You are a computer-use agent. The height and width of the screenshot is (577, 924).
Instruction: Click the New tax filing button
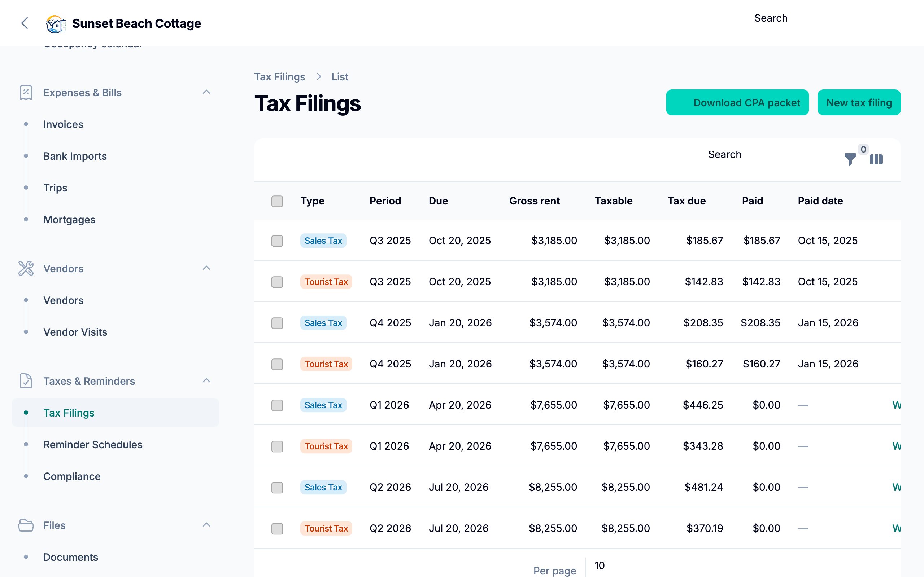pyautogui.click(x=859, y=102)
